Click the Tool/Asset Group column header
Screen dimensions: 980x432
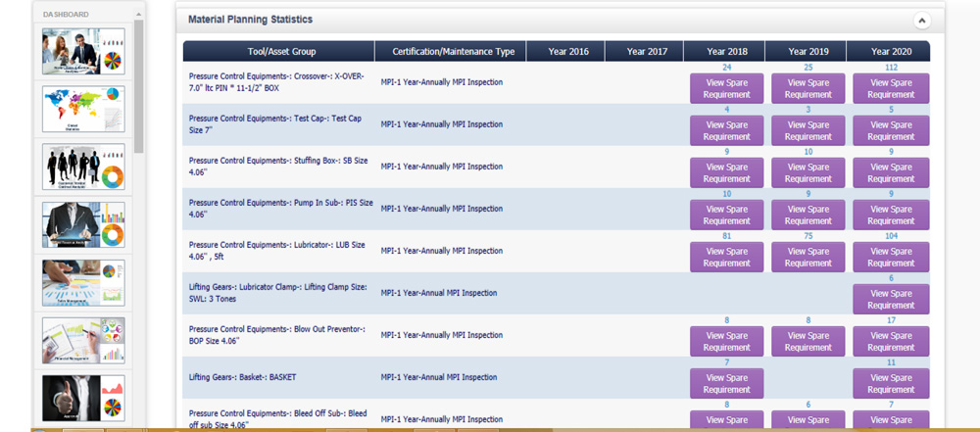278,52
